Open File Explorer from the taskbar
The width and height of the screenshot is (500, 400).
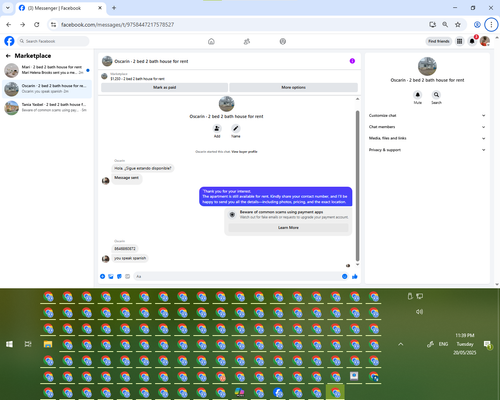tap(48, 344)
